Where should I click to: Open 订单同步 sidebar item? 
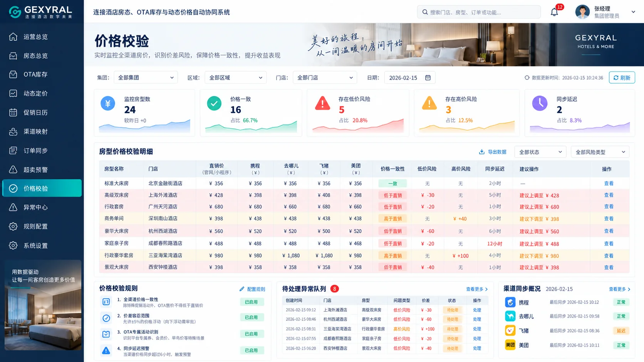42,151
